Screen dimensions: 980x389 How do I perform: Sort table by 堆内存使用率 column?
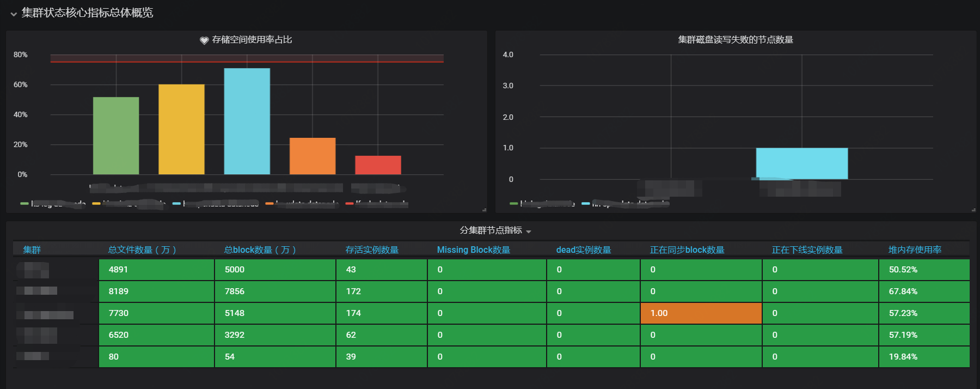click(915, 250)
